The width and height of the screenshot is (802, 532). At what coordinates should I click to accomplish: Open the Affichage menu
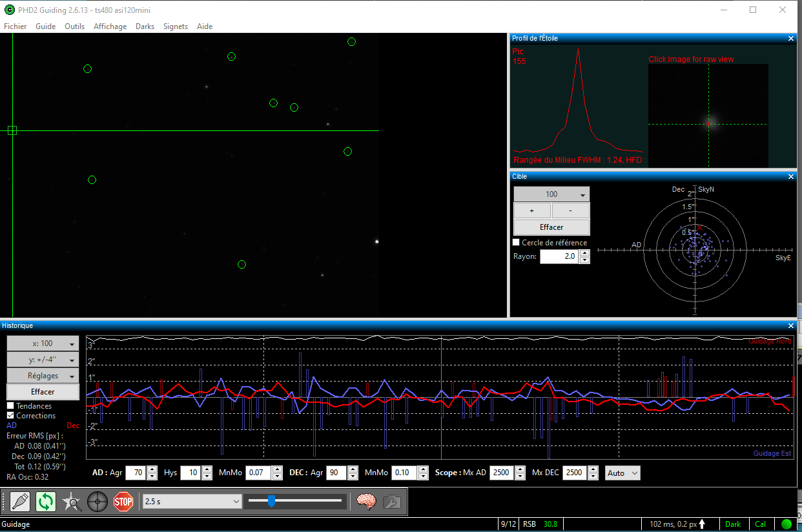[110, 26]
